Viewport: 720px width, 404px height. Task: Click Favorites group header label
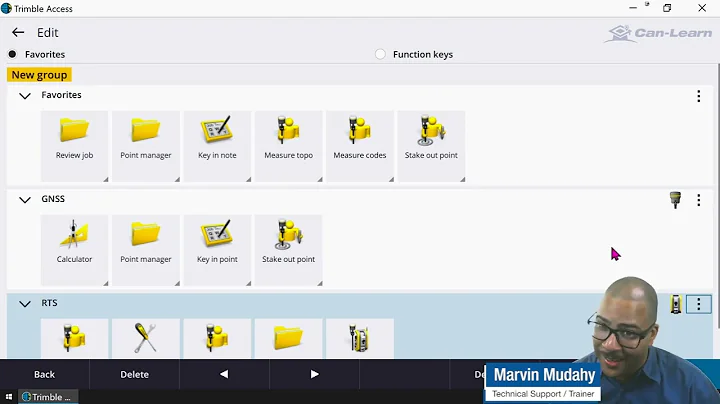pyautogui.click(x=61, y=95)
